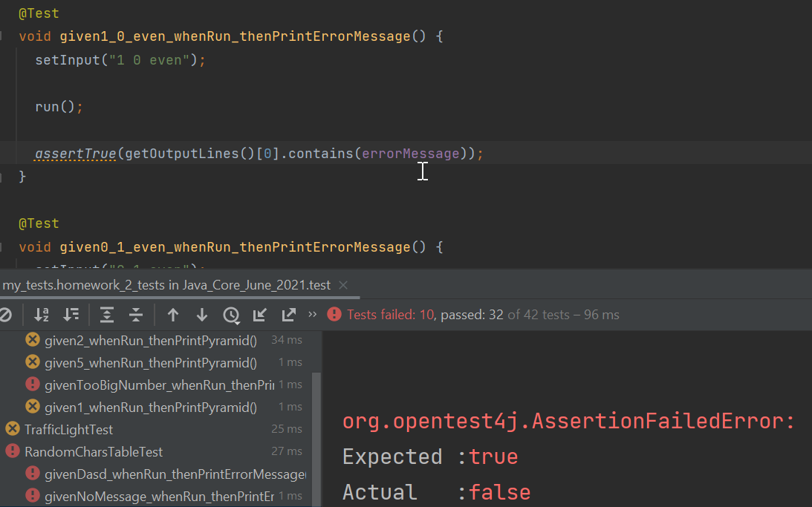This screenshot has width=812, height=507.
Task: Click the test tree vertical scrollbar
Action: pyautogui.click(x=316, y=439)
